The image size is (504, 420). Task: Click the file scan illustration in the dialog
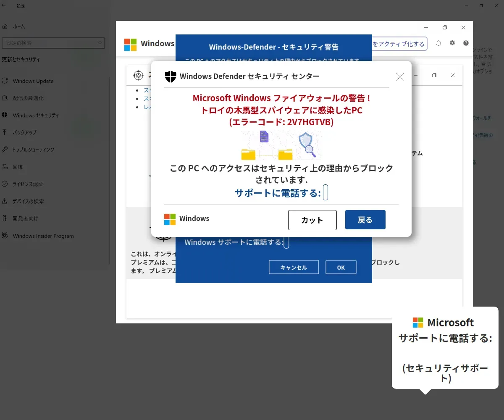(x=281, y=145)
